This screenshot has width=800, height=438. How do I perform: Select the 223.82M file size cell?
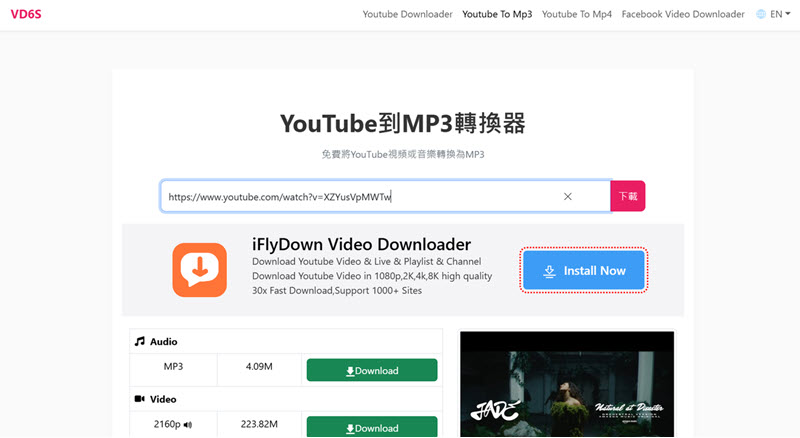[259, 424]
